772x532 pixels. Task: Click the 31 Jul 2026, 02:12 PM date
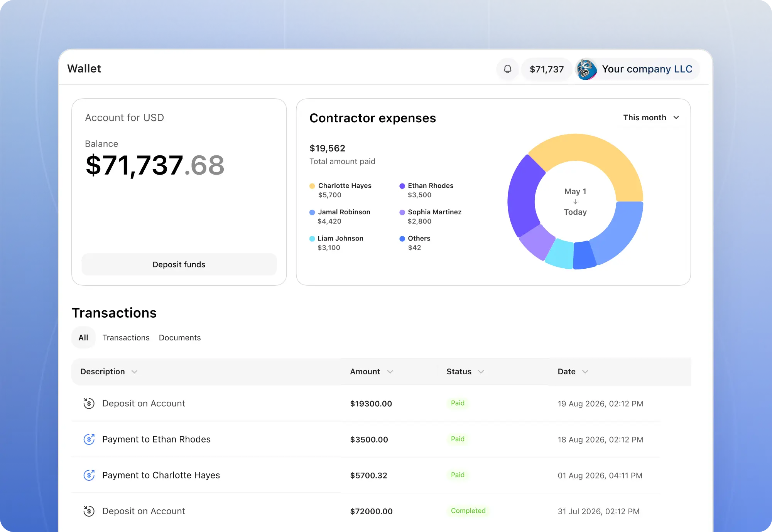pos(598,512)
